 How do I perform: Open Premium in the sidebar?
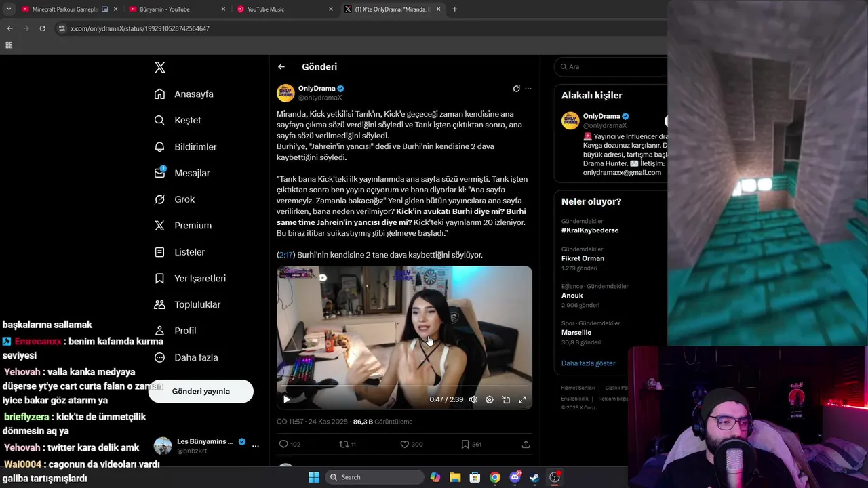(182, 225)
